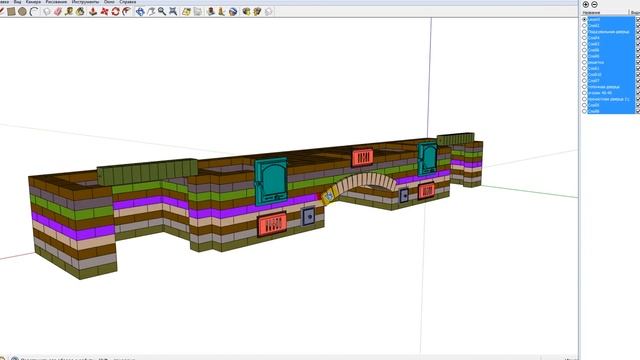
Task: Select the топочная дверца layer name
Action: [x=604, y=87]
